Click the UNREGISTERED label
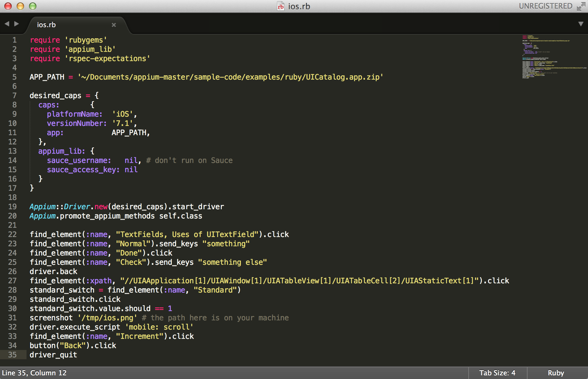The image size is (588, 379). pyautogui.click(x=545, y=6)
